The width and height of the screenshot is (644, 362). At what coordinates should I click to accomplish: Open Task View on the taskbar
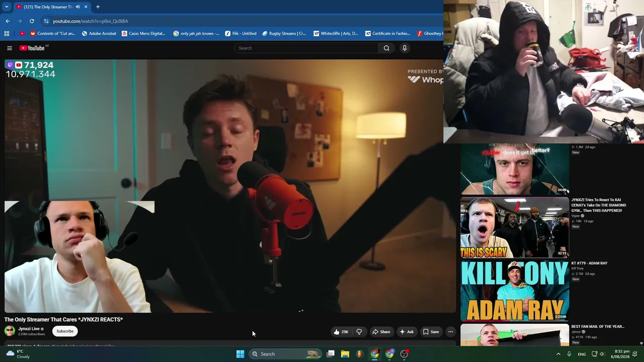[331, 354]
